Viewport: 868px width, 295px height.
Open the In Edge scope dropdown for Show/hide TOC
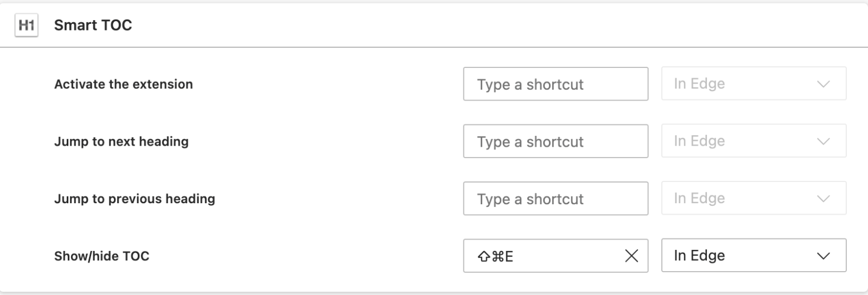click(754, 255)
